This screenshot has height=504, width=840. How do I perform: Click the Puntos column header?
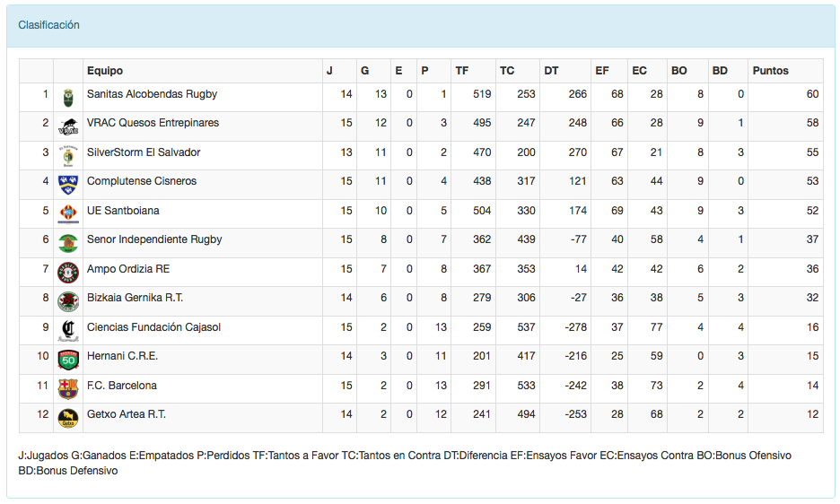coord(770,71)
